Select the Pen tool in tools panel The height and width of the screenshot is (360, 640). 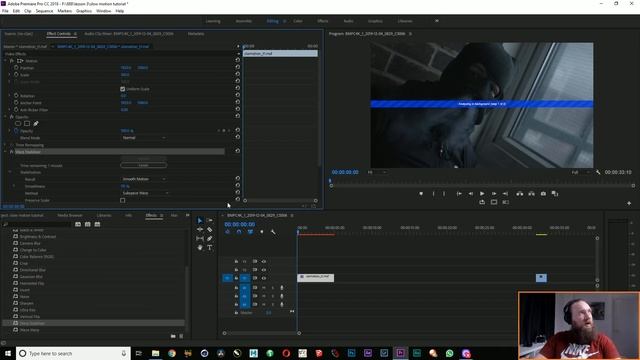tap(209, 238)
